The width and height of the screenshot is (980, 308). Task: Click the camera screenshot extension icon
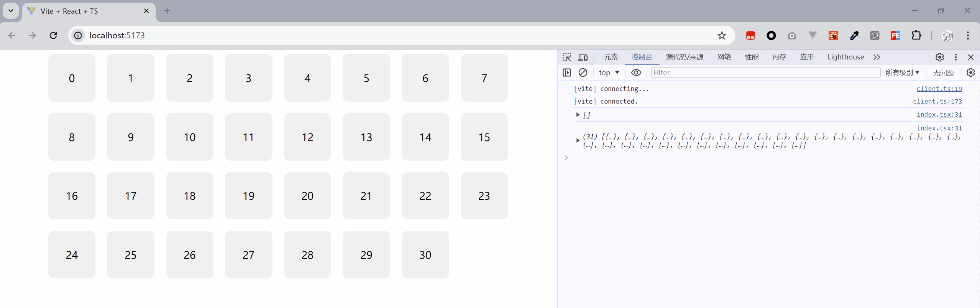coord(792,36)
